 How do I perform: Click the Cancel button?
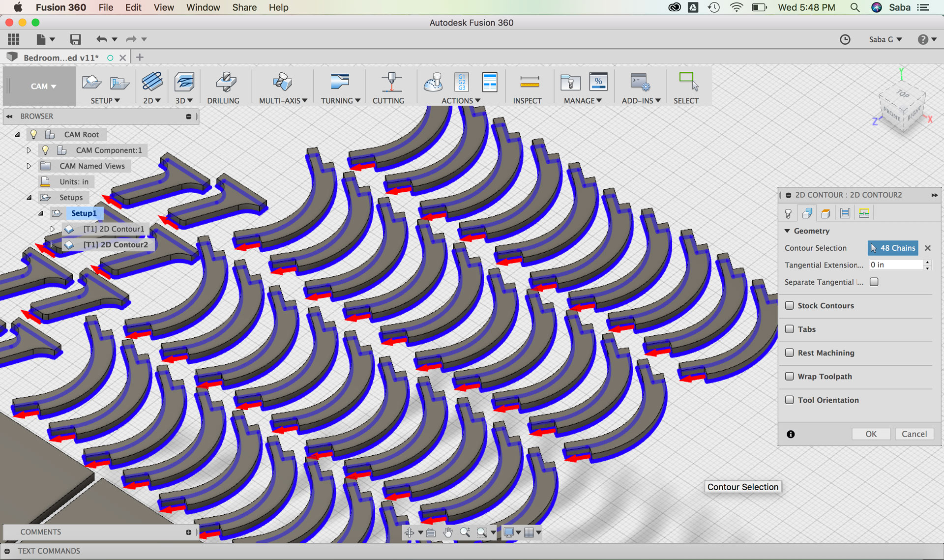[914, 434]
